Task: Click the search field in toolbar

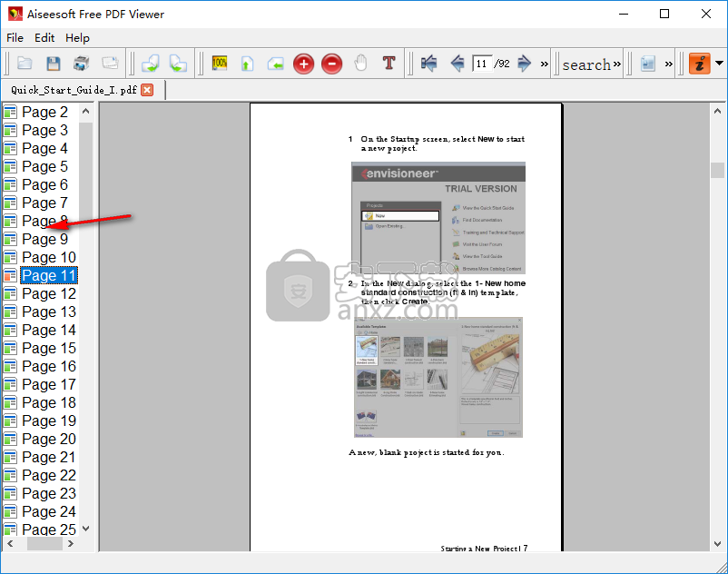Action: 586,64
